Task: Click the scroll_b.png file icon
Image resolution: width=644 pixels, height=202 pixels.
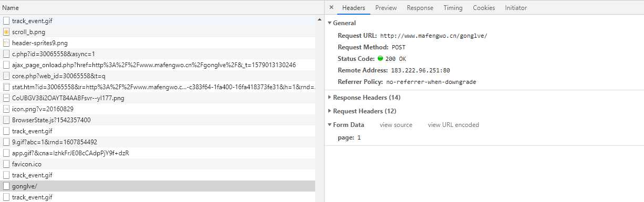Action: [x=6, y=32]
